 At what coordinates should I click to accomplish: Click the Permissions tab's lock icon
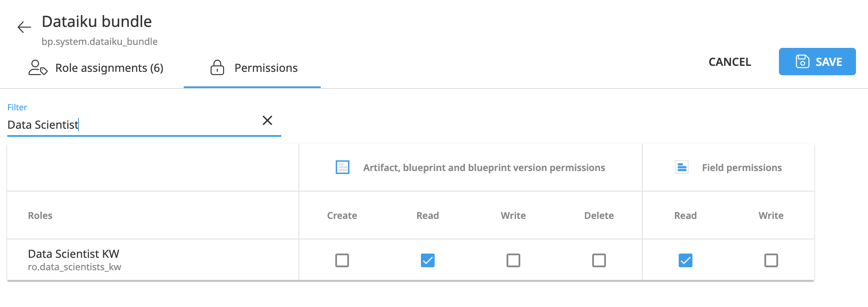[217, 68]
